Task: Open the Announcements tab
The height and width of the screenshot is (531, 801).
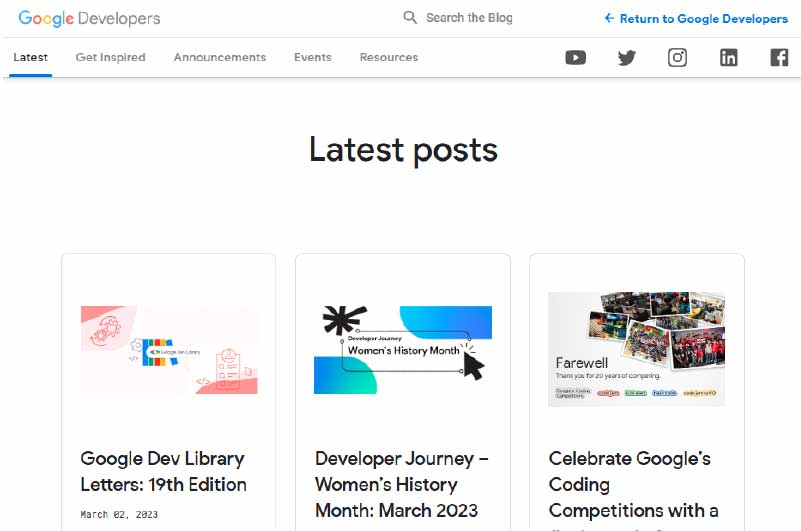Action: pyautogui.click(x=220, y=57)
